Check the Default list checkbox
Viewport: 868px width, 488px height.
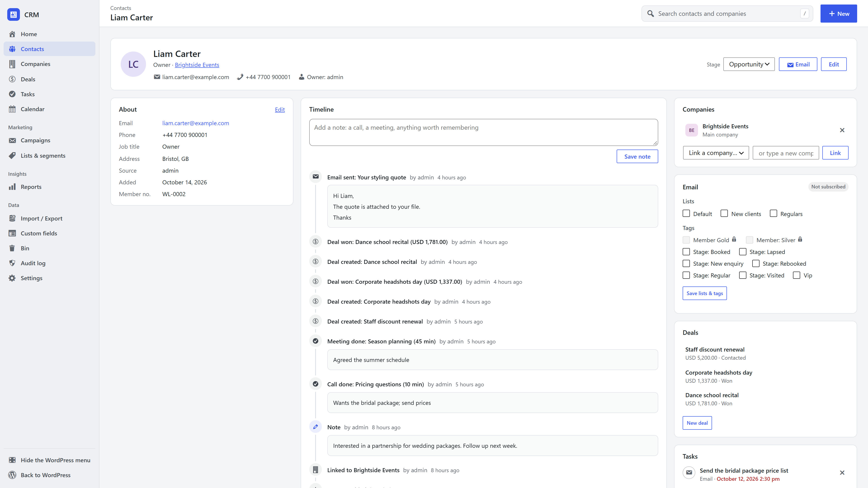pos(686,213)
